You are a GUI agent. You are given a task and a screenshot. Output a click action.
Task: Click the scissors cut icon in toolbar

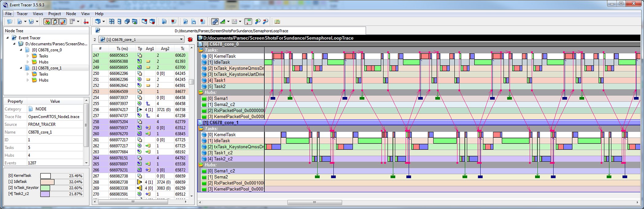[x=86, y=21]
